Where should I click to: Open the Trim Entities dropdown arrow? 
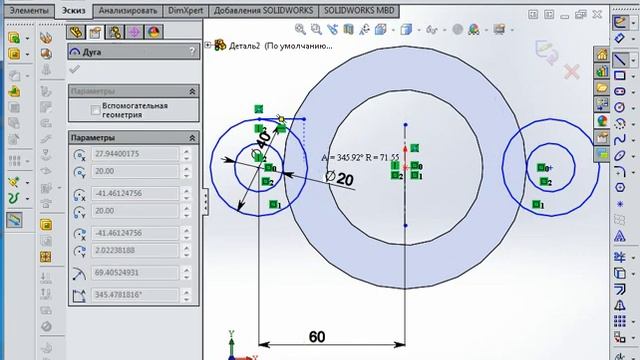633,258
